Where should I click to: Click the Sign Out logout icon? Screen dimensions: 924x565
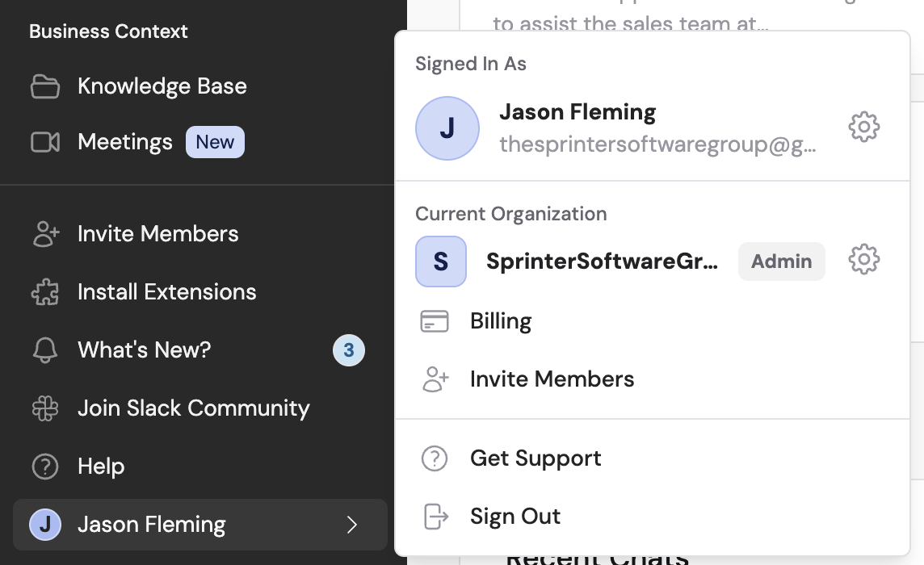coord(435,516)
